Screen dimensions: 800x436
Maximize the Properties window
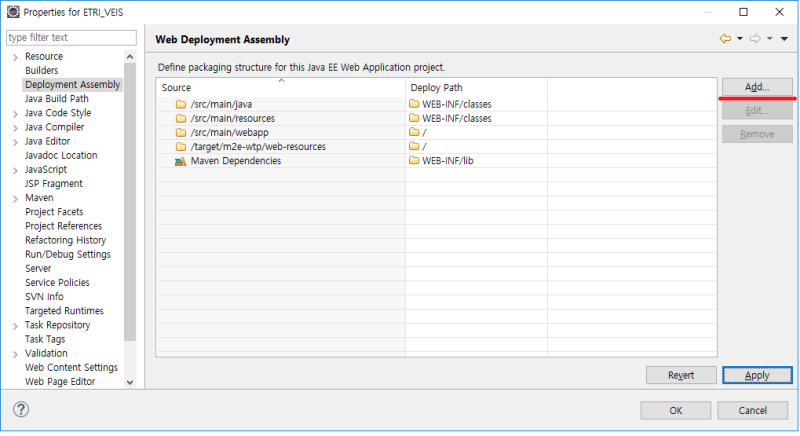(x=743, y=12)
